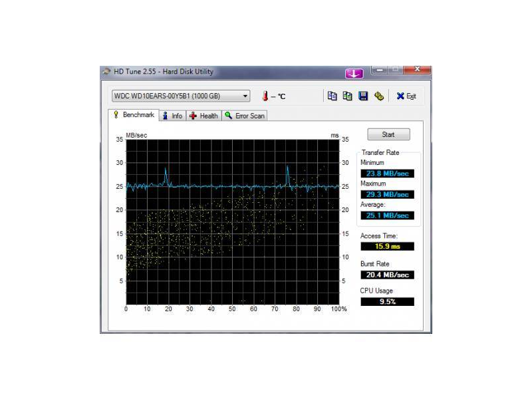Save screenshot with the floppy disk icon
Image resolution: width=532 pixels, height=399 pixels.
pyautogui.click(x=363, y=96)
